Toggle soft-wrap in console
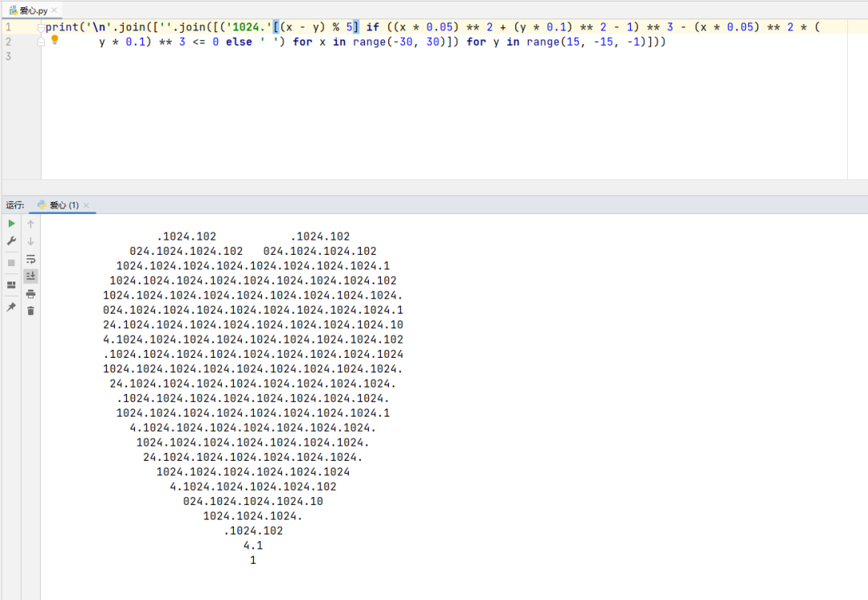 point(31,259)
